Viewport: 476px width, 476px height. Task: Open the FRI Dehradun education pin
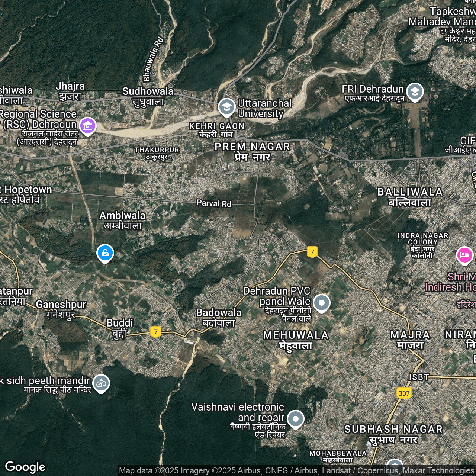coord(415,92)
